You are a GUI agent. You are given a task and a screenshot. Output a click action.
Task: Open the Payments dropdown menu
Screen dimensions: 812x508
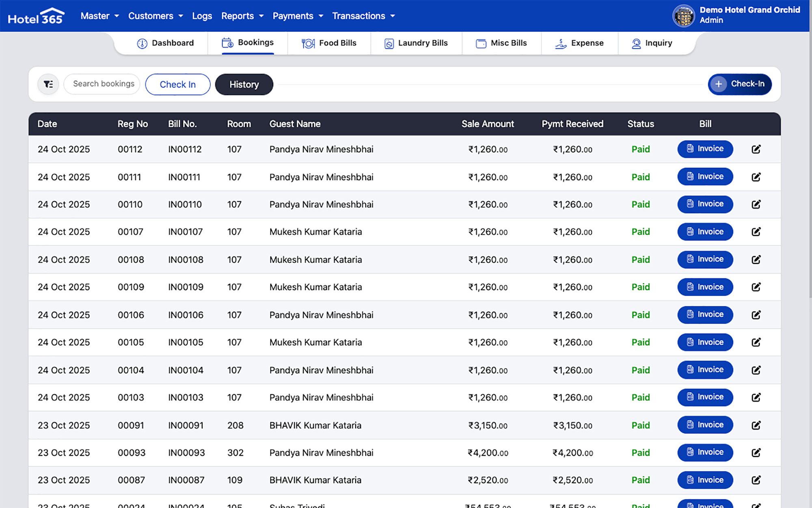pyautogui.click(x=298, y=16)
